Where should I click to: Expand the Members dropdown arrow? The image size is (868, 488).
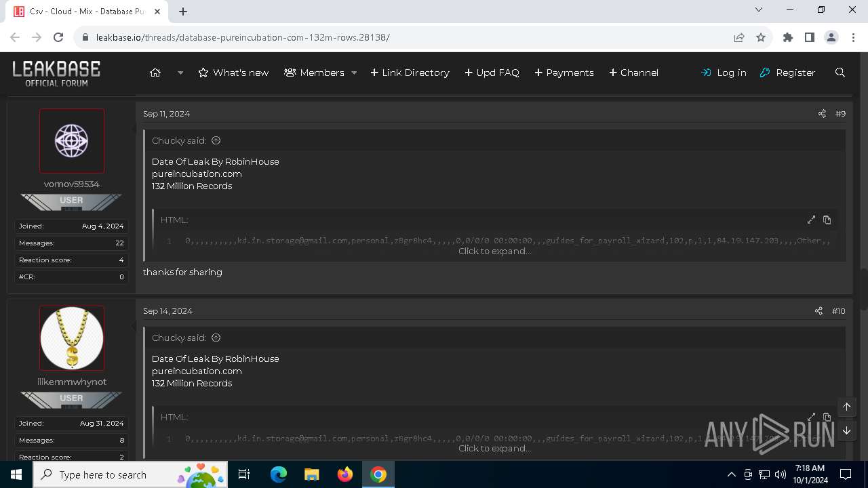click(x=354, y=73)
